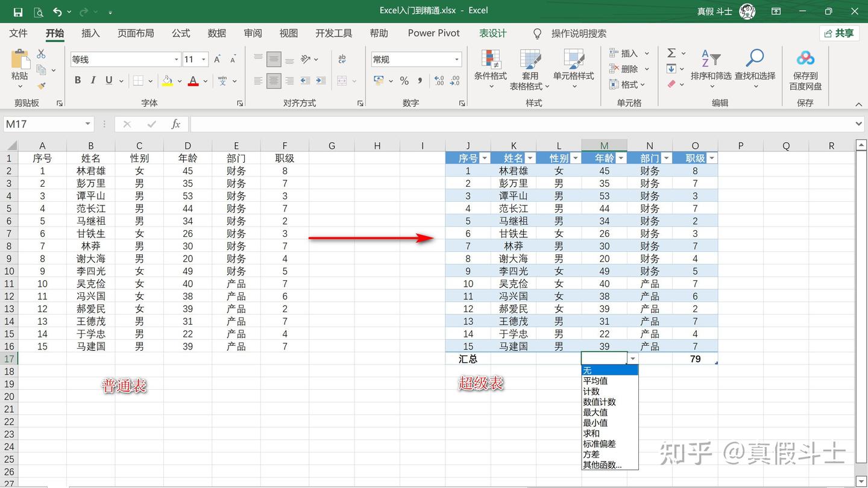Switch to the 表设计 ribbon tab

click(493, 33)
